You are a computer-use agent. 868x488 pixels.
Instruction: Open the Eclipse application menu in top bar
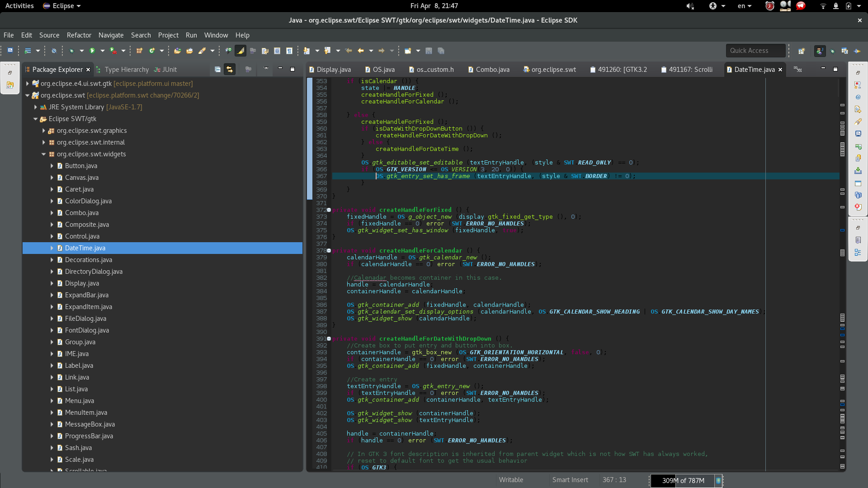point(61,6)
